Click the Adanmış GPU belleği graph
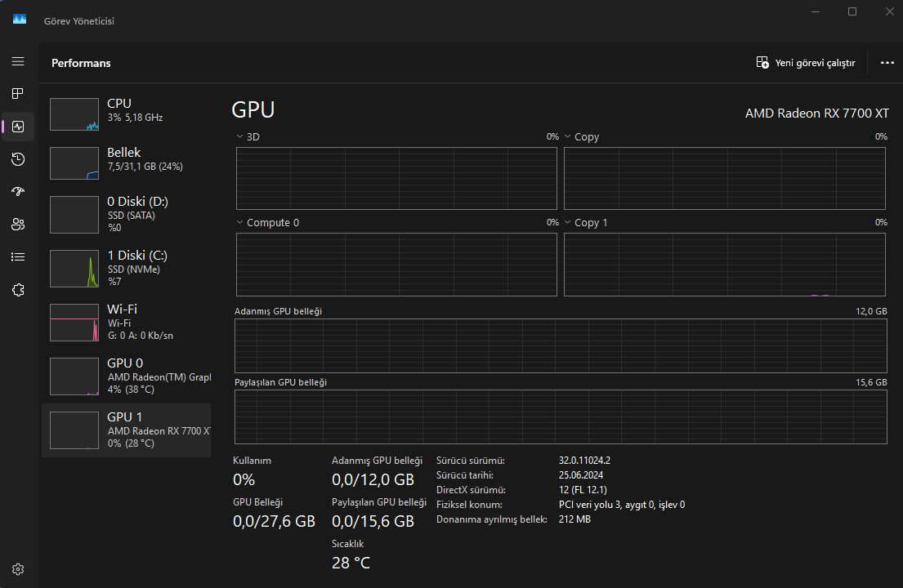The width and height of the screenshot is (903, 588). [x=561, y=345]
